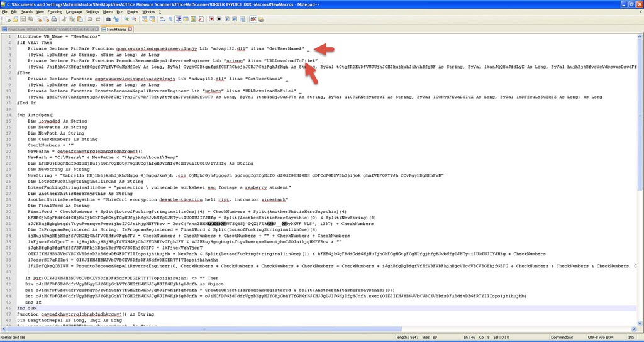
Task: Toggle the ABC spell-check icon
Action: pos(253,19)
